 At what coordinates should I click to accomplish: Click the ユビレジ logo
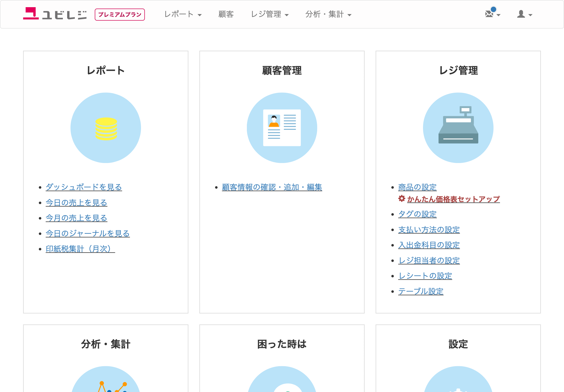pyautogui.click(x=55, y=14)
